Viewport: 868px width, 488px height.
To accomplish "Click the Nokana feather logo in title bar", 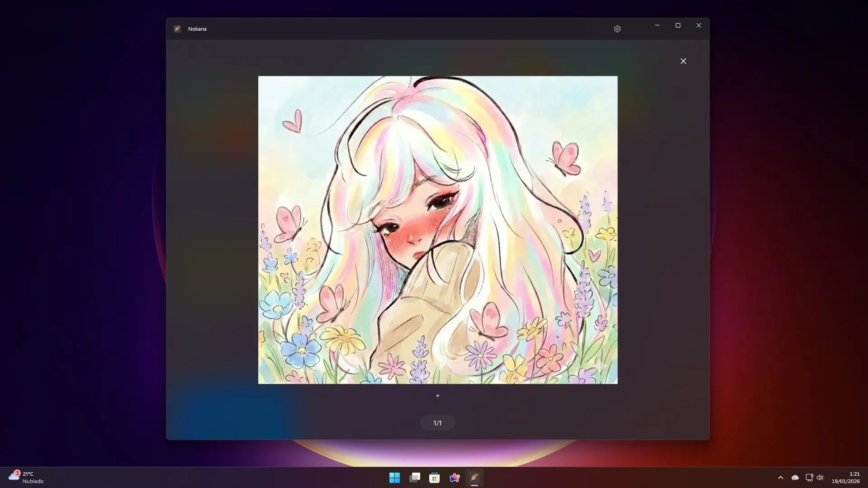I will [177, 29].
